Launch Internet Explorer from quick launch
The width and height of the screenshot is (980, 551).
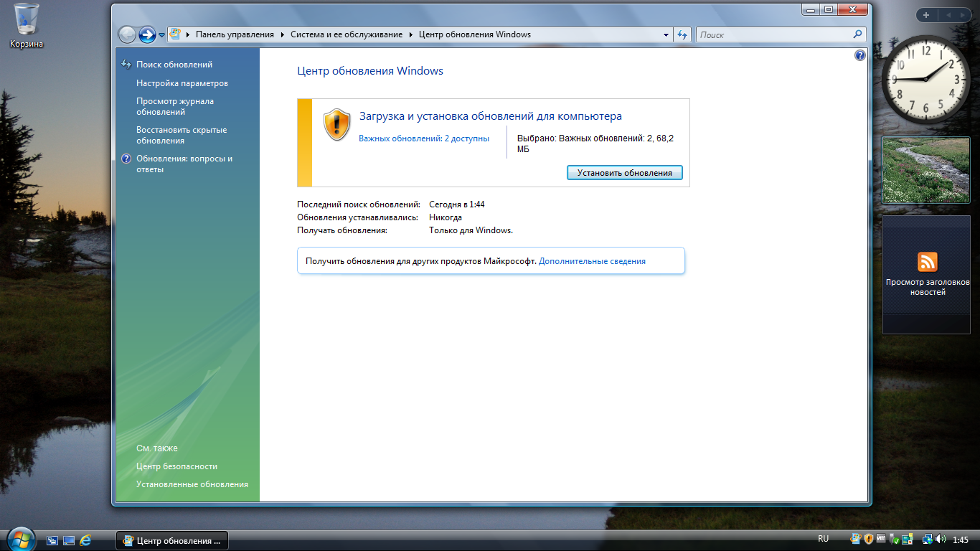pos(85,540)
